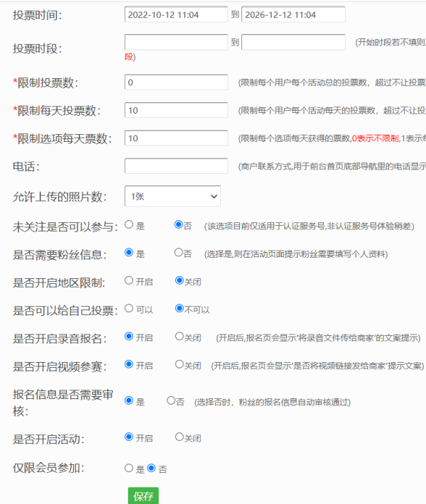Focus the 投票时段 end time field
Screen dimensions: 426x504
pyautogui.click(x=293, y=43)
